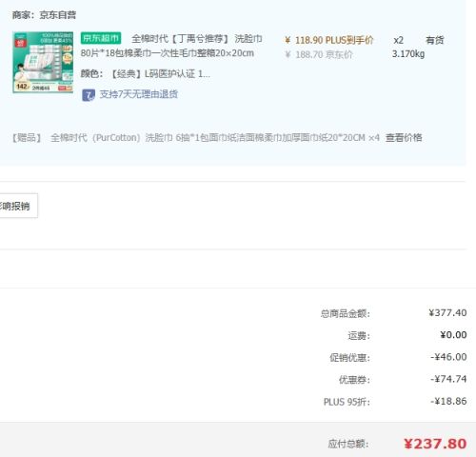The image size is (476, 457).
Task: Click the PLUS 95折 discount row
Action: (395, 402)
